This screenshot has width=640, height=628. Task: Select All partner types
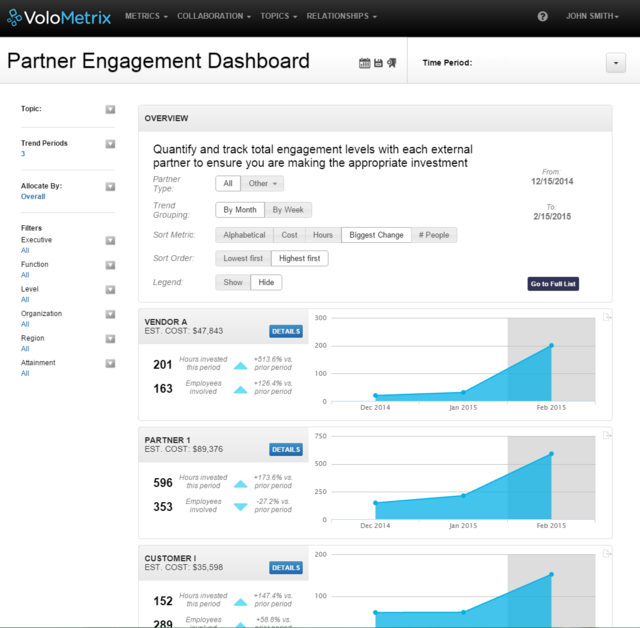pyautogui.click(x=228, y=184)
